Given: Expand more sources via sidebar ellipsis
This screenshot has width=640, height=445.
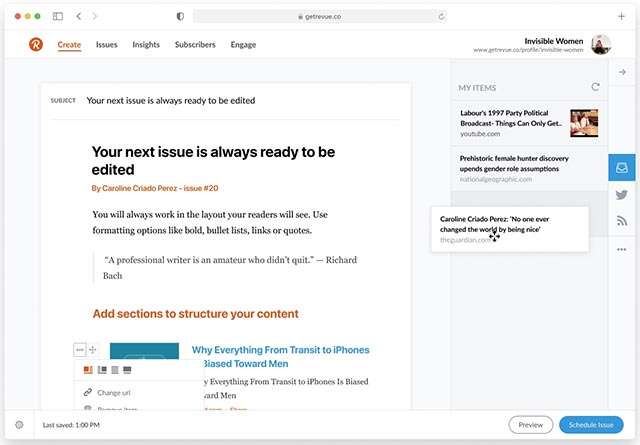Looking at the screenshot, I should pos(621,249).
